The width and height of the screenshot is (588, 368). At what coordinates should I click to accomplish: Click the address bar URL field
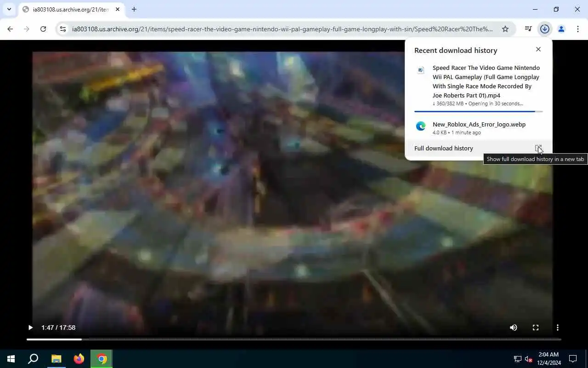coord(282,29)
